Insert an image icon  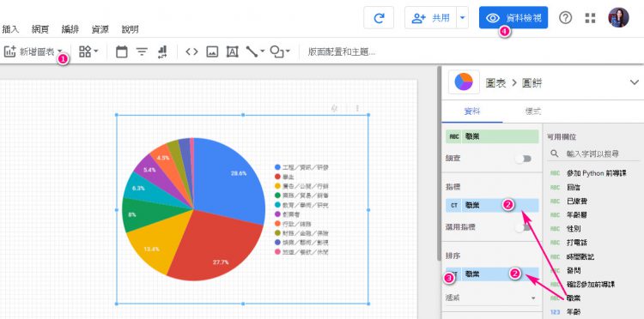[x=212, y=51]
